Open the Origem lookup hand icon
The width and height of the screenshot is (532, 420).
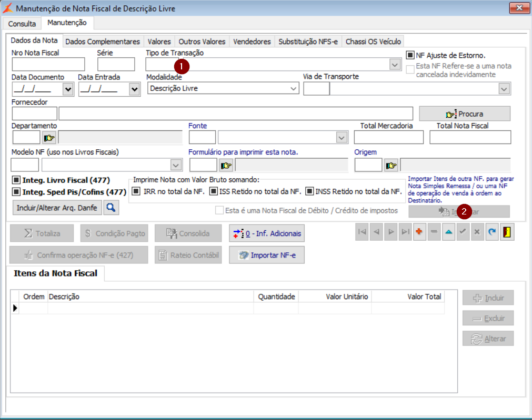tap(391, 165)
